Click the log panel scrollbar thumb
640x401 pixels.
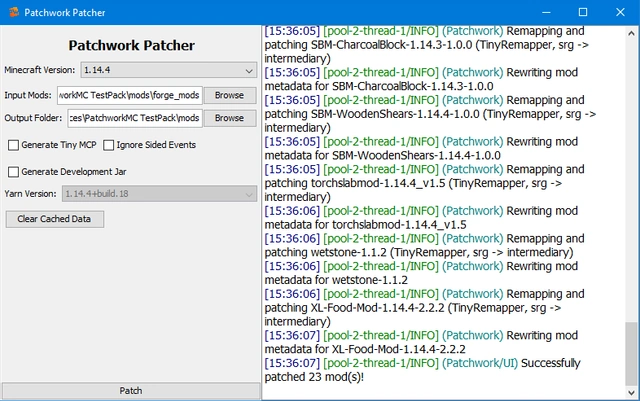(x=631, y=354)
